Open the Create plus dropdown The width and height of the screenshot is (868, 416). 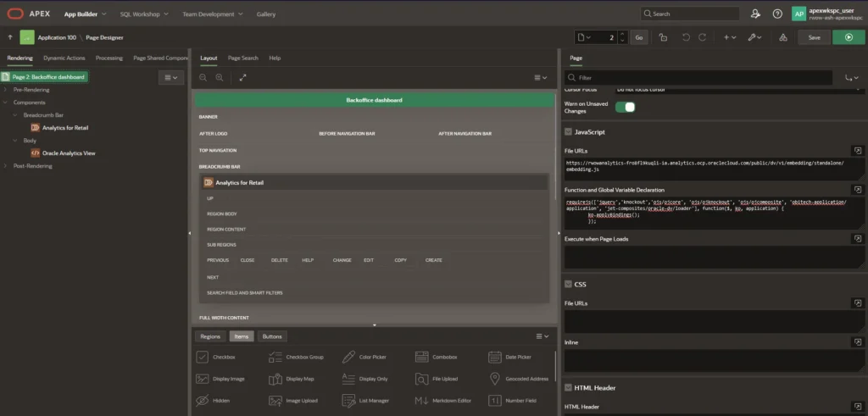pyautogui.click(x=730, y=37)
